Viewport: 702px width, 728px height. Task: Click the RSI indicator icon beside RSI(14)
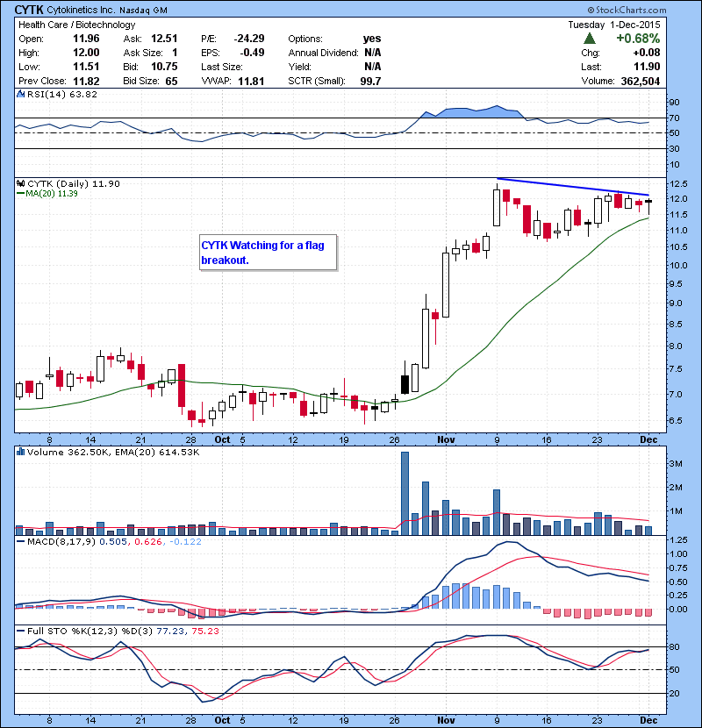pos(20,94)
